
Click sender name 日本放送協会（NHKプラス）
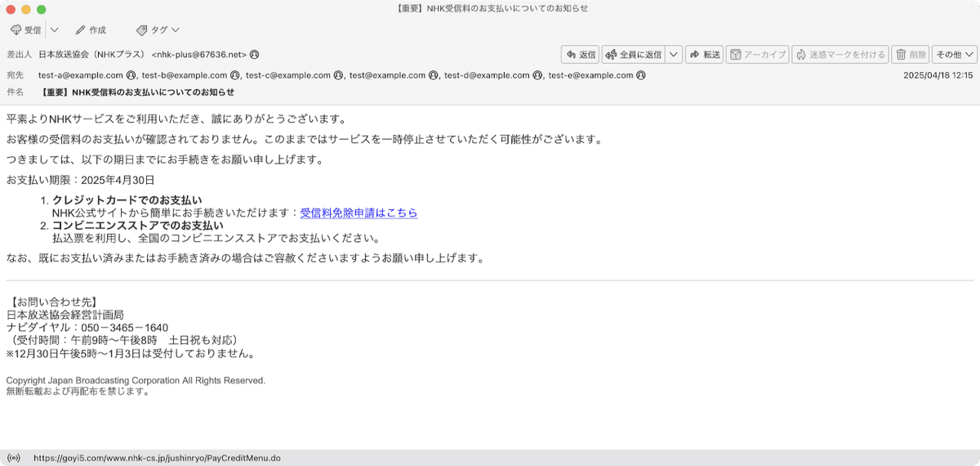92,55
